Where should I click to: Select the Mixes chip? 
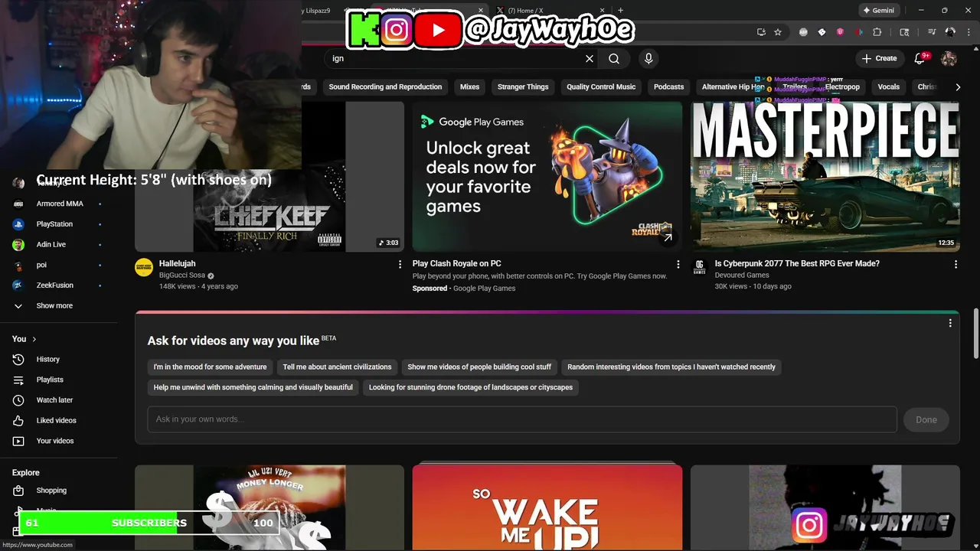[x=469, y=87]
